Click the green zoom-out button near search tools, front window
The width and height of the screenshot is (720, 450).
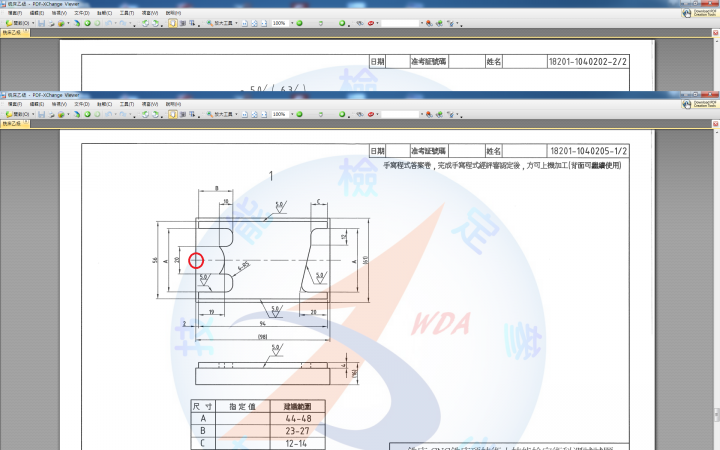[x=342, y=114]
